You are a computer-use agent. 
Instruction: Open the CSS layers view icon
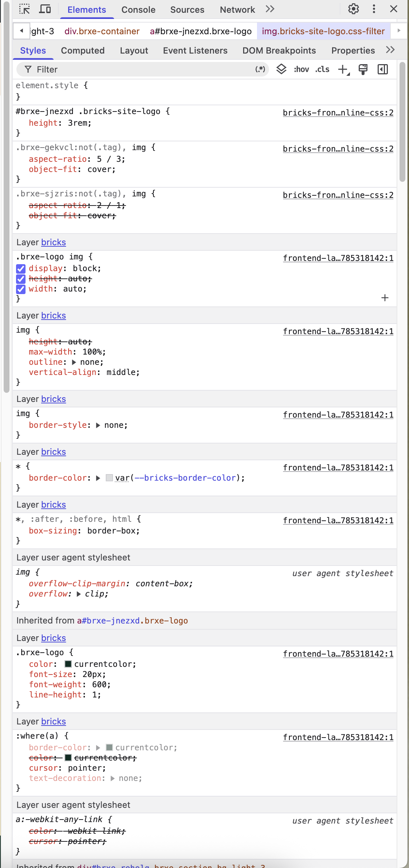[281, 69]
